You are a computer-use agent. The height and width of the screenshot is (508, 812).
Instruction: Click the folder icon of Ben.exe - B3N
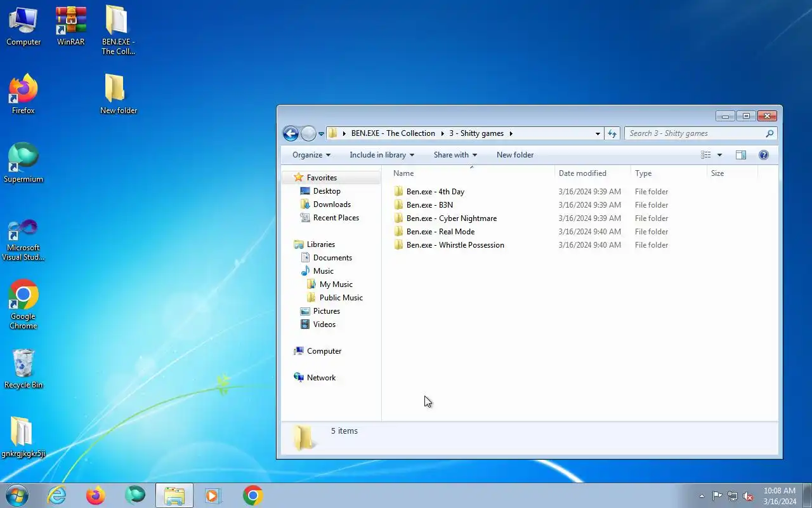[398, 205]
